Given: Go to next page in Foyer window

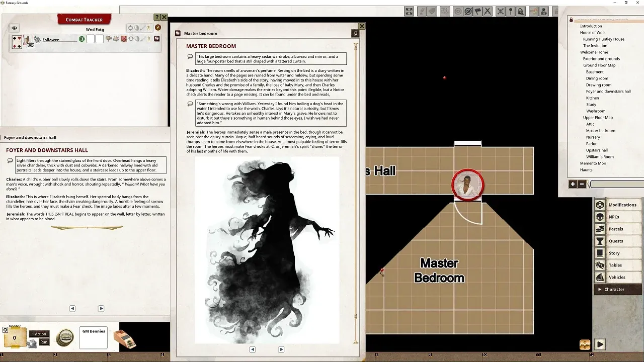Looking at the screenshot, I should tap(101, 308).
